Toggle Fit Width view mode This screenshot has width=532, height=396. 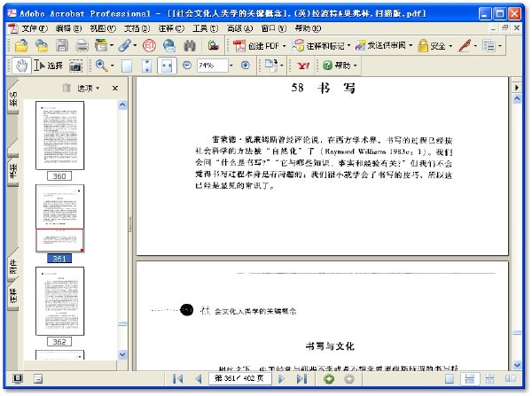point(167,66)
